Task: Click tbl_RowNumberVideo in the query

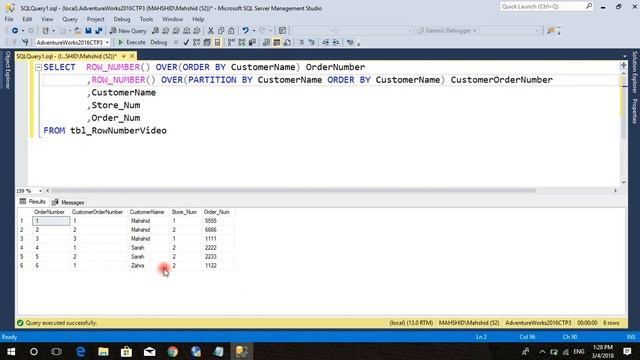Action: point(118,131)
